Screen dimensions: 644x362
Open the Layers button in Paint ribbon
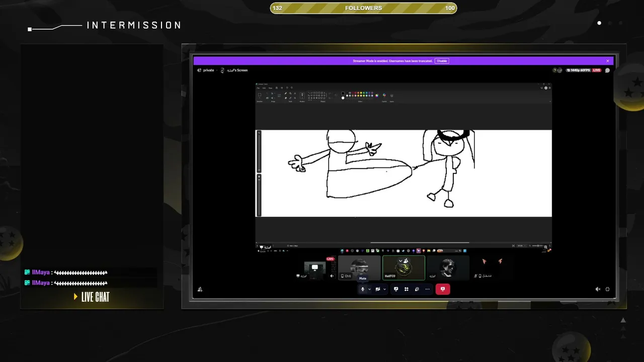(391, 95)
